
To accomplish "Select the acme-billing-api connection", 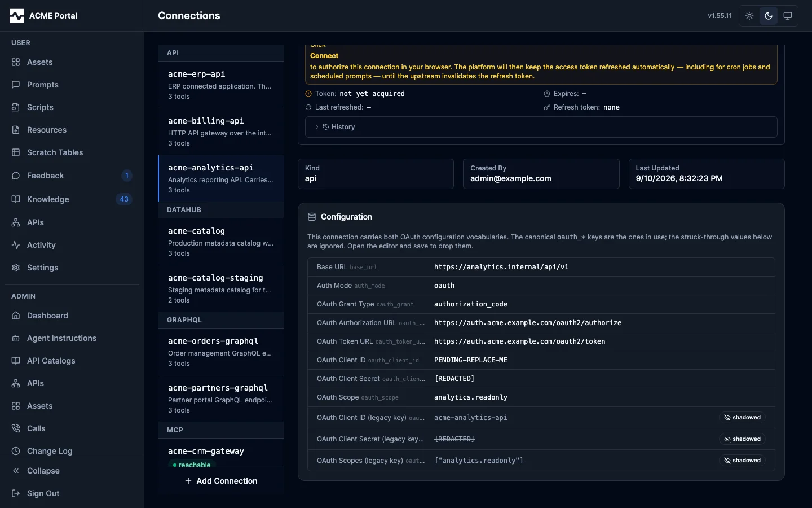I will [x=221, y=132].
